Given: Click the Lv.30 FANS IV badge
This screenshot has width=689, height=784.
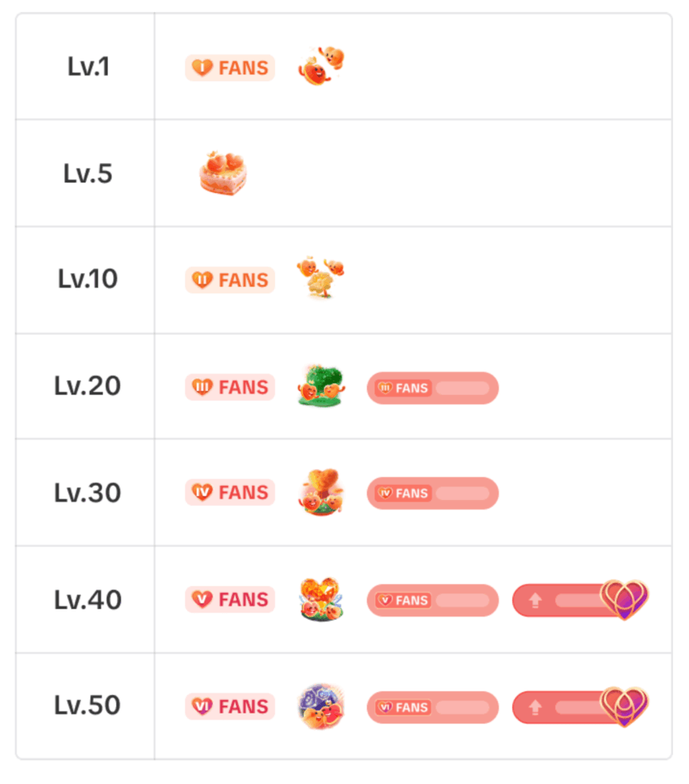Looking at the screenshot, I should [230, 492].
